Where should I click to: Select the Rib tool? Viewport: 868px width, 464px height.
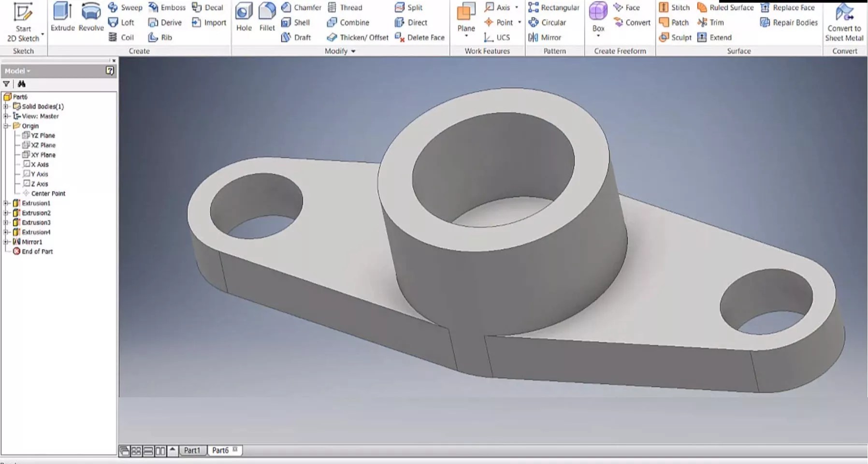160,37
